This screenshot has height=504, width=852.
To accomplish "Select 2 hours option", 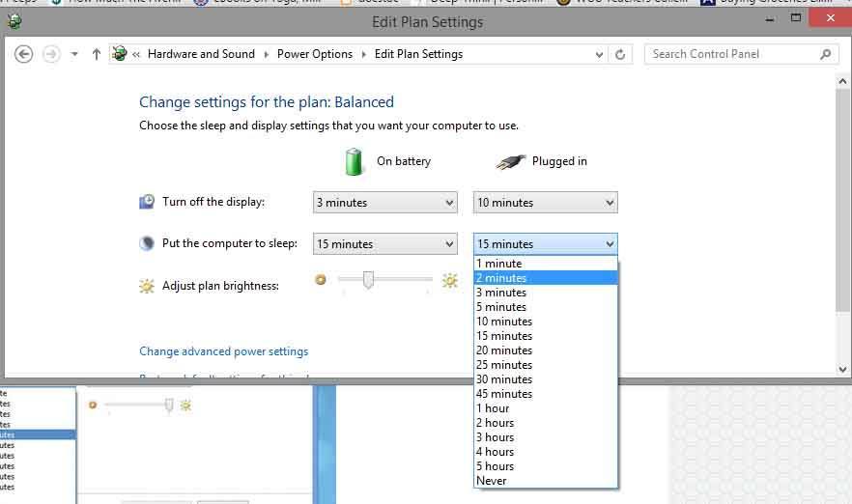I will coord(546,423).
